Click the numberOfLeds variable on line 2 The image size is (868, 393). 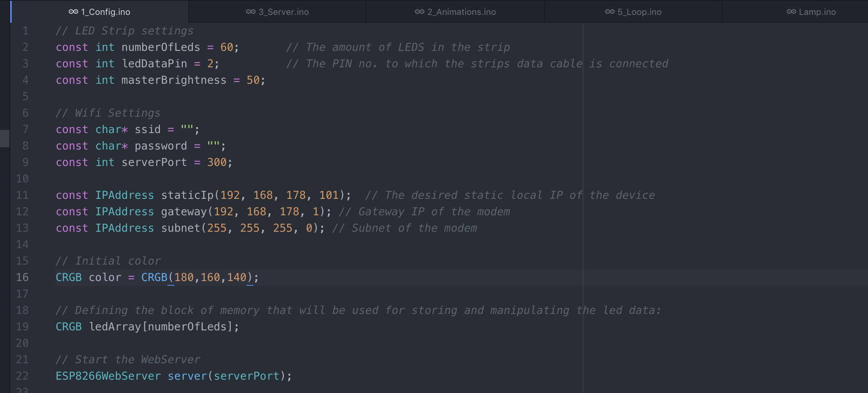pyautogui.click(x=161, y=47)
